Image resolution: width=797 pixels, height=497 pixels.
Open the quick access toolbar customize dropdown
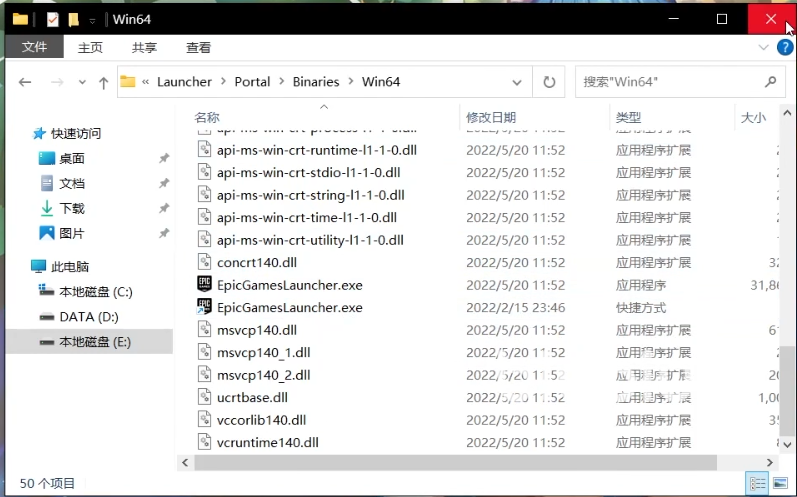pyautogui.click(x=92, y=20)
